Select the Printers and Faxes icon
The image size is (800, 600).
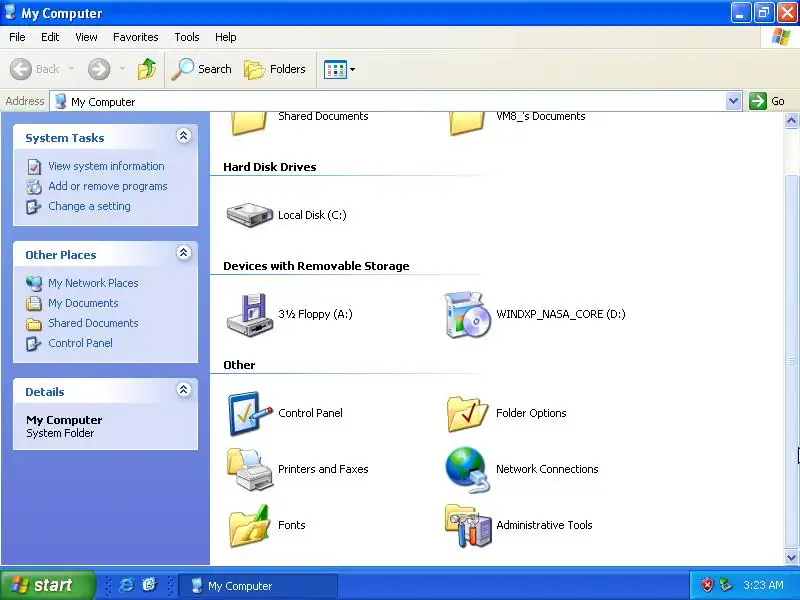pos(249,470)
